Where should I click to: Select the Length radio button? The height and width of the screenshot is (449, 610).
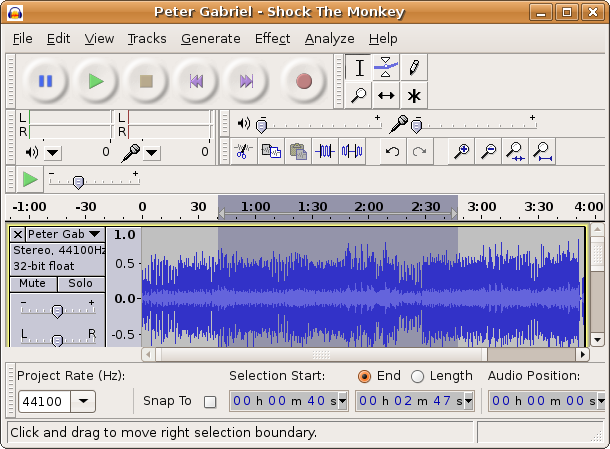tap(417, 376)
